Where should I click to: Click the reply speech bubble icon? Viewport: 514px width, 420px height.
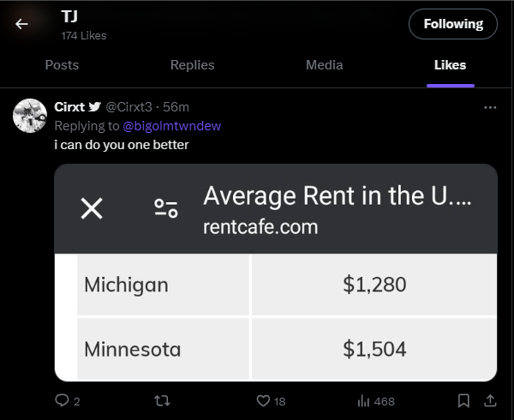tap(62, 400)
